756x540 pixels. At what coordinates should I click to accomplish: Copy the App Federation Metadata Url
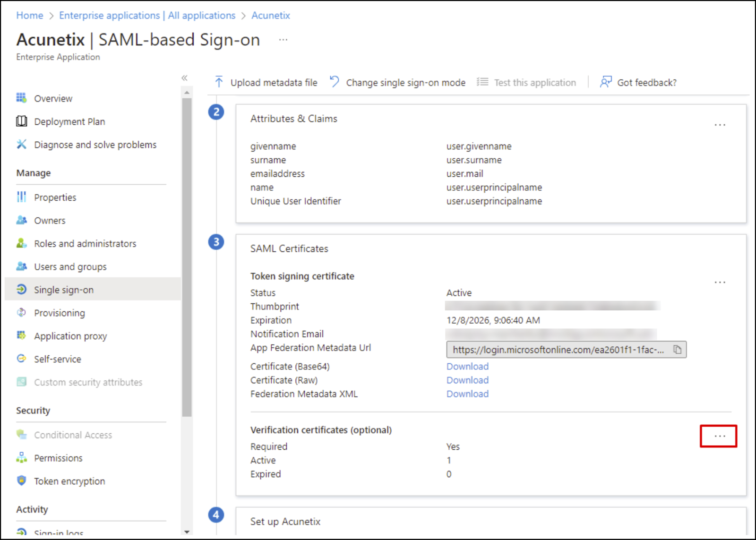pyautogui.click(x=677, y=350)
